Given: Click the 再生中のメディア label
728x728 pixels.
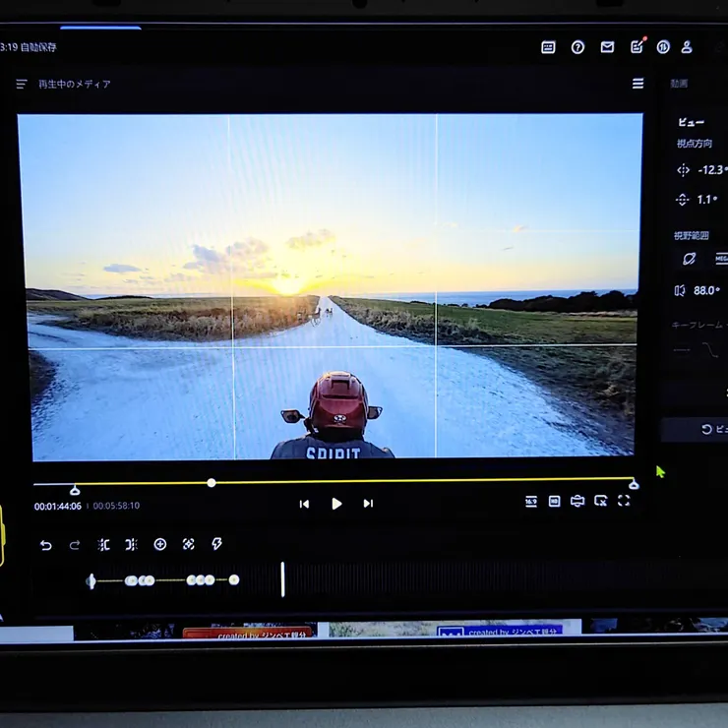Looking at the screenshot, I should 75,84.
